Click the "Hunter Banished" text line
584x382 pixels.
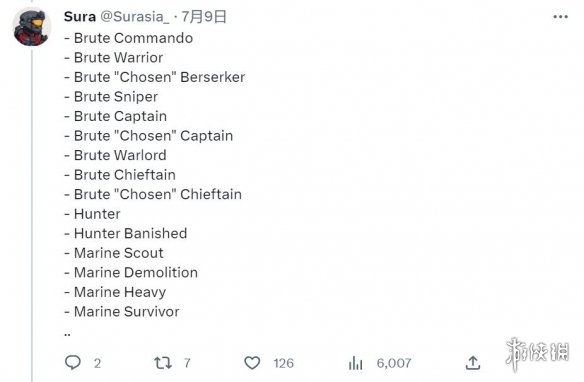[126, 233]
